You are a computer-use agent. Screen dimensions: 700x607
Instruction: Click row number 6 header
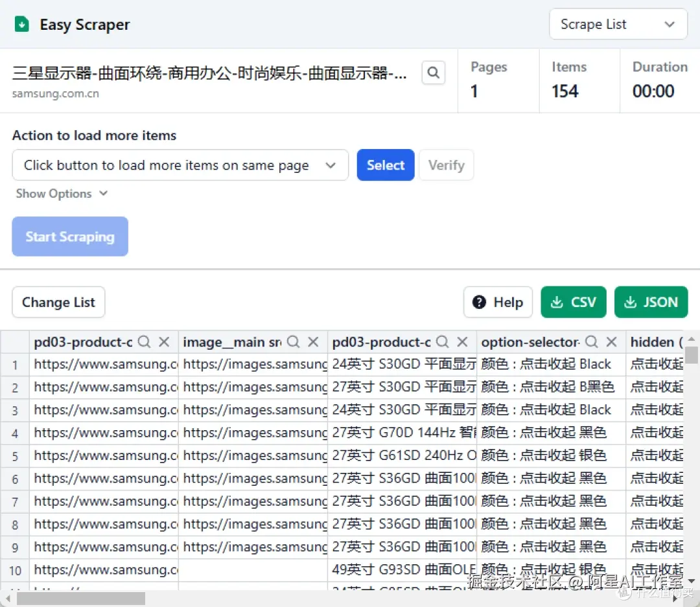pos(15,479)
